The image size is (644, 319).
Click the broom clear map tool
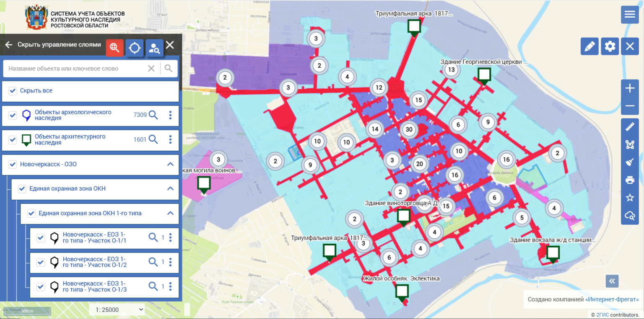coord(629,162)
